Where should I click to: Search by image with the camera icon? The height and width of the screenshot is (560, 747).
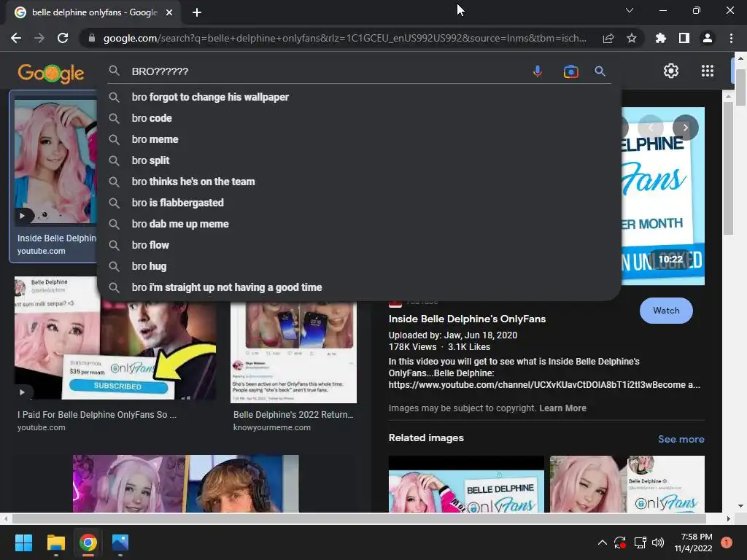(570, 71)
